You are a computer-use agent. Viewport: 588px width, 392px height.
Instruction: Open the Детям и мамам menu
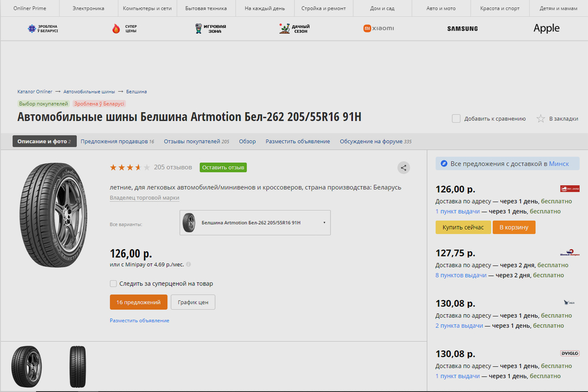click(x=559, y=8)
